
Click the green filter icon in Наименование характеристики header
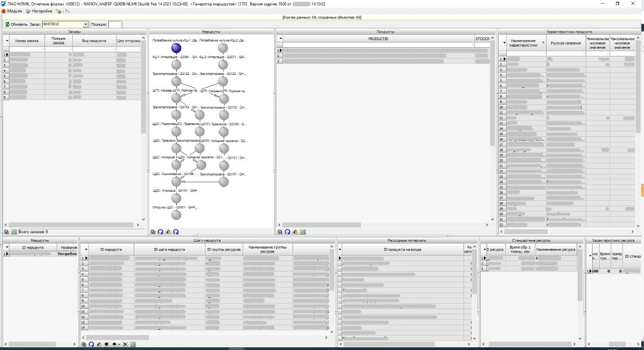pos(543,43)
